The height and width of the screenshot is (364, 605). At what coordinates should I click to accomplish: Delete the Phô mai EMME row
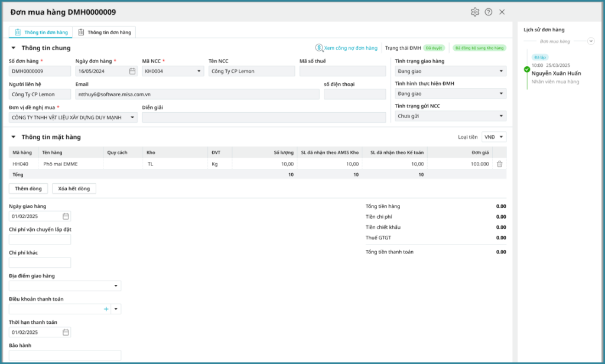pos(499,164)
